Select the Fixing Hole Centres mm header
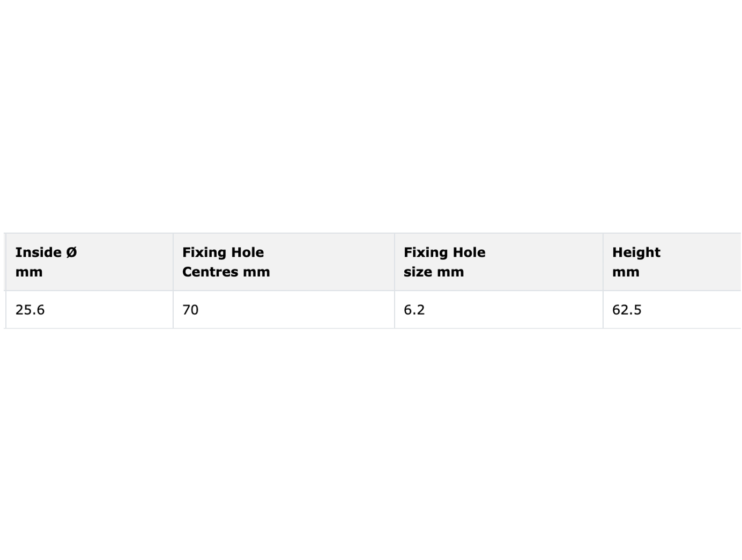 (x=284, y=262)
